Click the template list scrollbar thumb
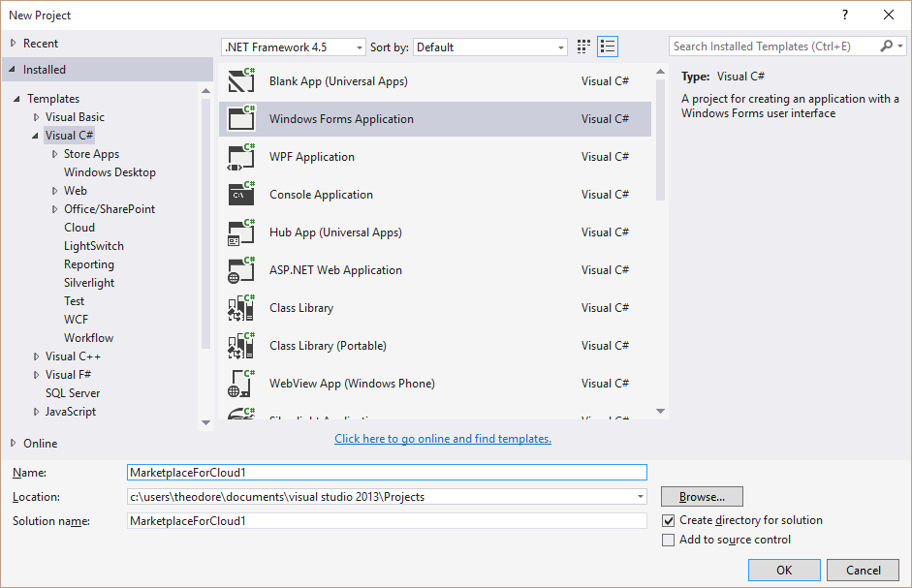Screen dimensions: 912x588 (x=660, y=139)
